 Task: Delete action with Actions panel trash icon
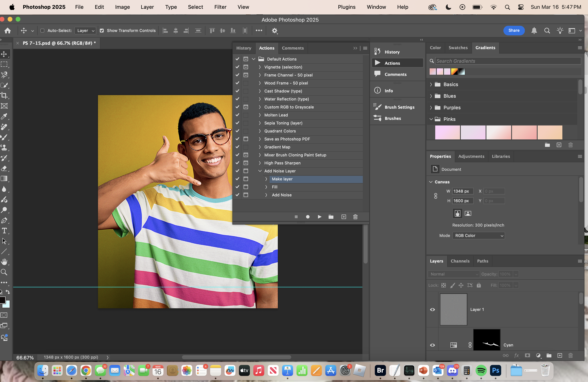pyautogui.click(x=355, y=217)
